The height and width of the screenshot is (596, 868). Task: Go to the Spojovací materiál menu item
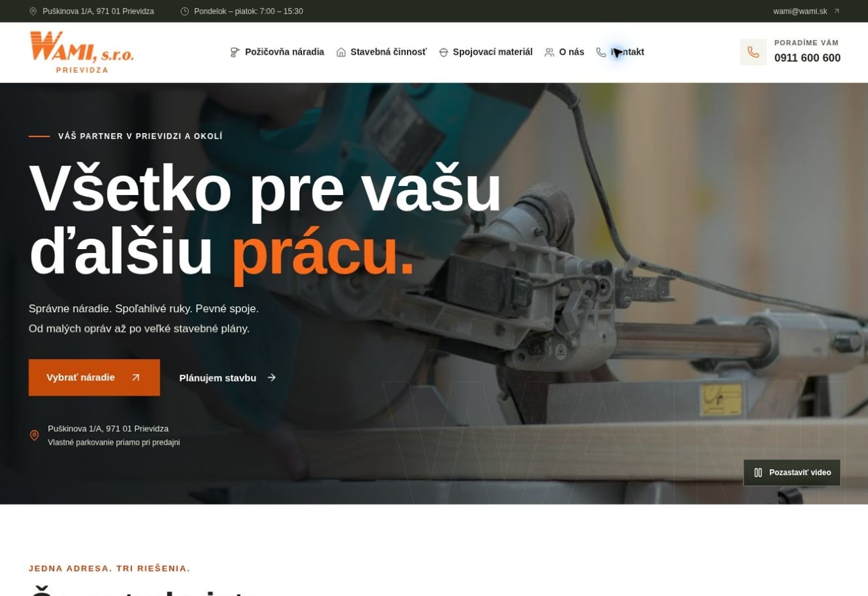pos(486,52)
